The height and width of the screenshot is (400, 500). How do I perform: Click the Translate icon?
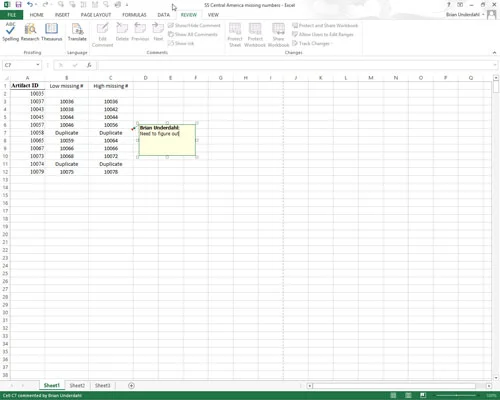(77, 32)
